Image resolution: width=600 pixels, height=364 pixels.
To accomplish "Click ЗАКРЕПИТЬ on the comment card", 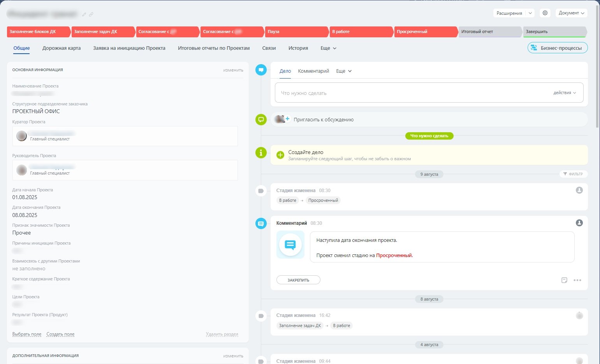I will click(298, 280).
